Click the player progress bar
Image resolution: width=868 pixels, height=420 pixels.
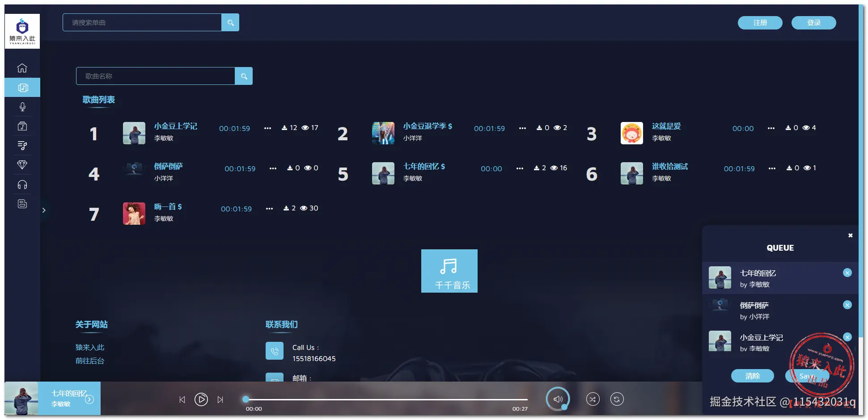(x=386, y=399)
